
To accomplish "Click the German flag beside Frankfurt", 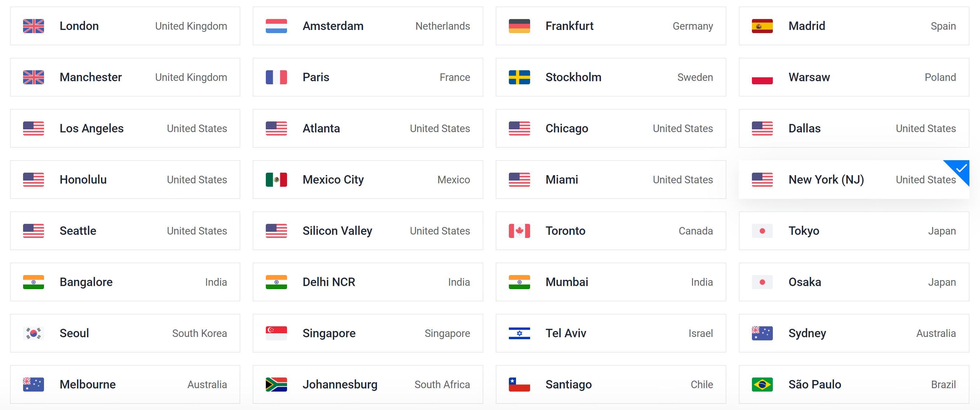I will click(519, 26).
